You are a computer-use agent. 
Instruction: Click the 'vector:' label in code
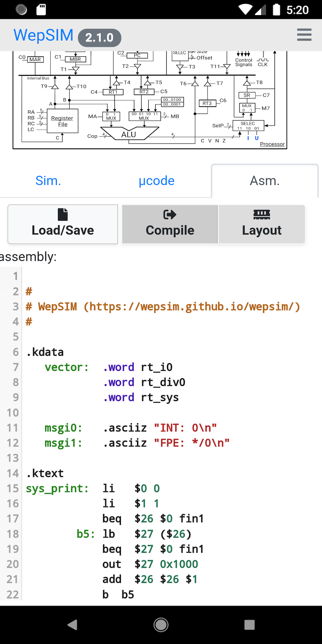67,367
